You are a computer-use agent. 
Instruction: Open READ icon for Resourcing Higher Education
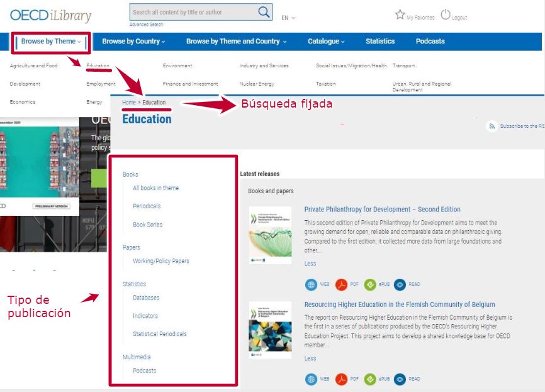tap(400, 379)
